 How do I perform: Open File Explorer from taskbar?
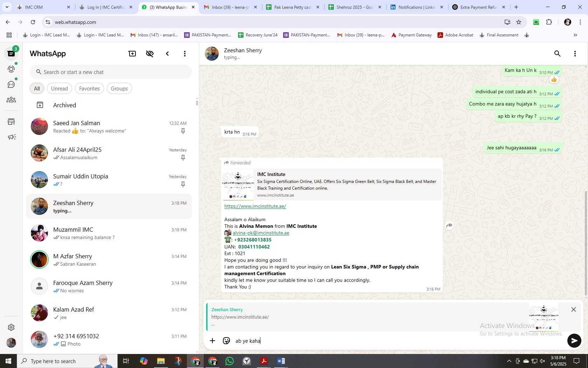161,361
